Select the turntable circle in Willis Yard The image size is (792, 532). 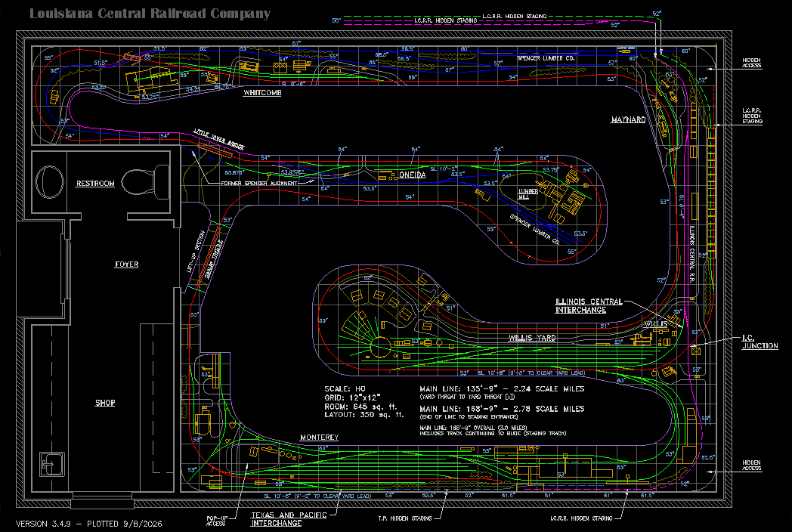[380, 347]
